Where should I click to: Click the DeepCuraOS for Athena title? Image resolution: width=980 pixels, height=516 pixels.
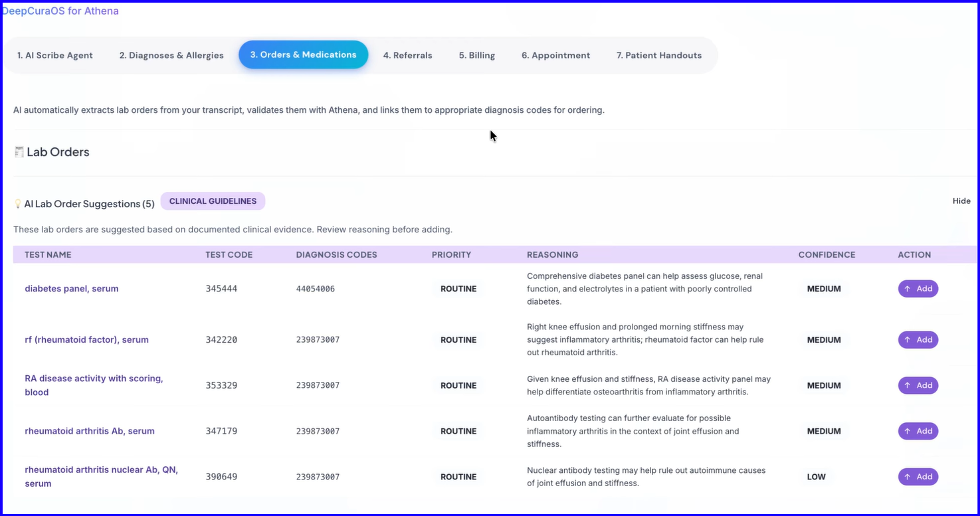(x=60, y=11)
